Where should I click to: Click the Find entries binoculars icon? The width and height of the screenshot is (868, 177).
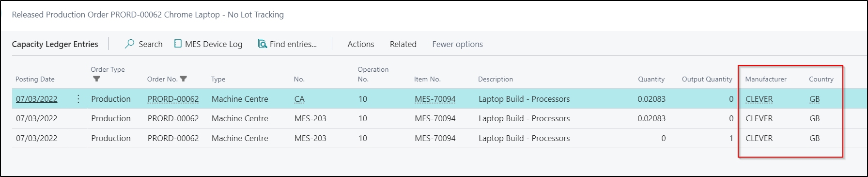coord(262,44)
